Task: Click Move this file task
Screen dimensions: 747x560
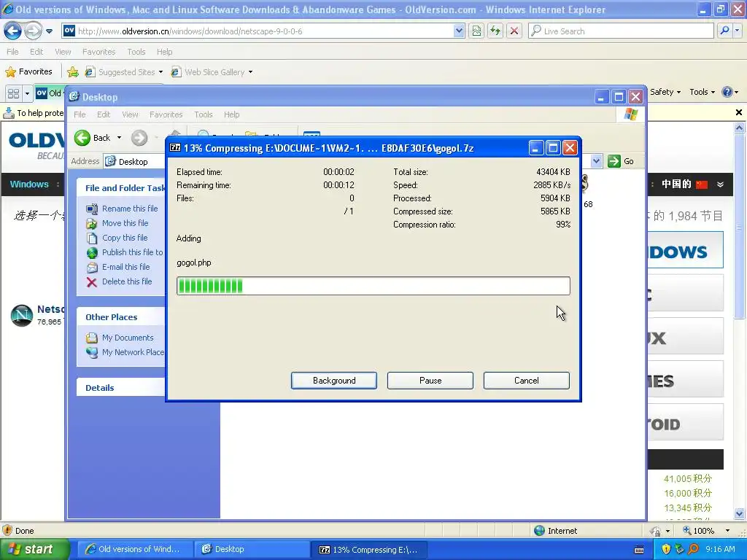Action: tap(117, 223)
